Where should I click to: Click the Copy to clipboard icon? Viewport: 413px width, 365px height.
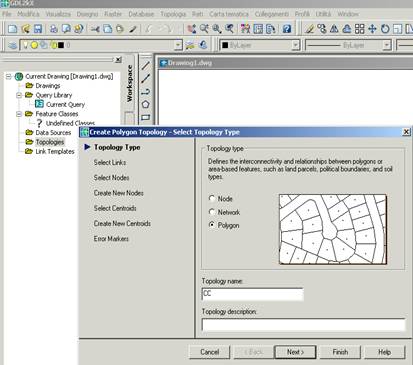click(107, 29)
